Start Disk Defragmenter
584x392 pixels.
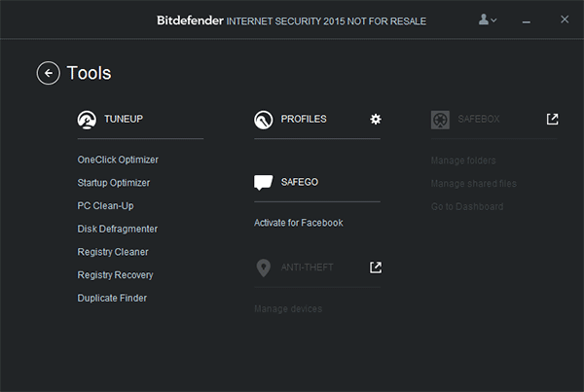[x=118, y=229]
